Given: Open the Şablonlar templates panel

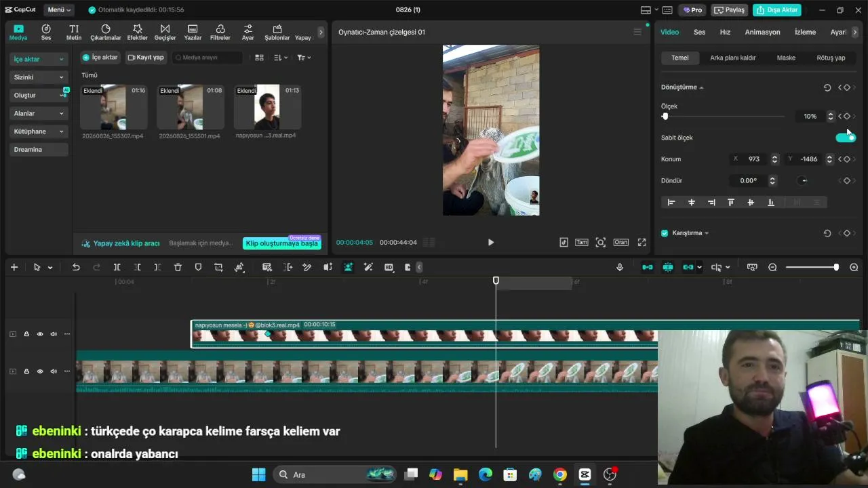Looking at the screenshot, I should point(277,33).
